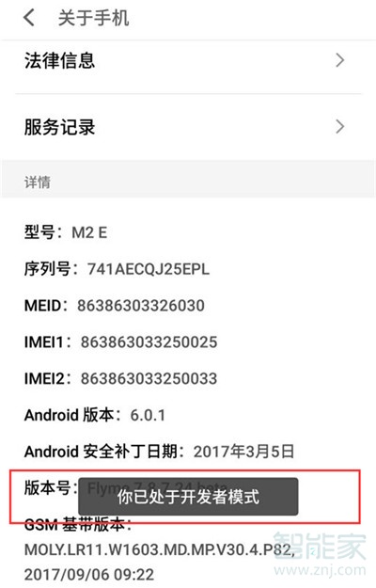Tap the MOLY.LR11 baseband version text
The height and width of the screenshot is (588, 376).
pos(159,549)
